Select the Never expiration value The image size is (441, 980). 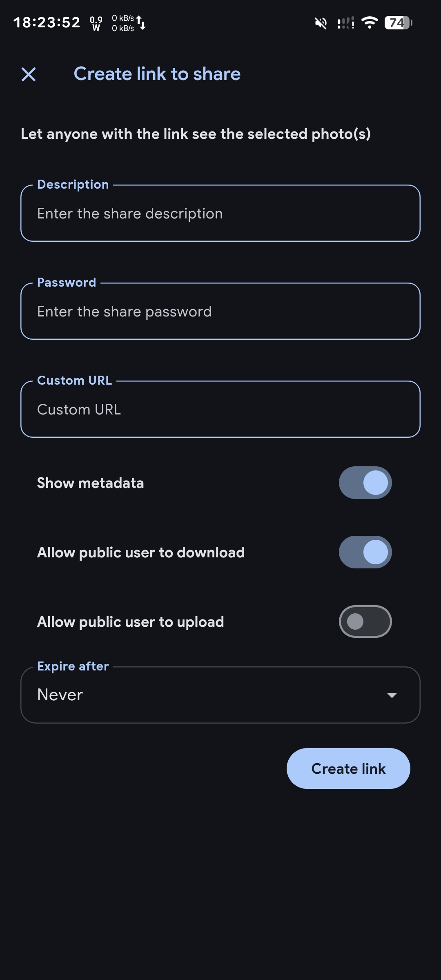60,695
